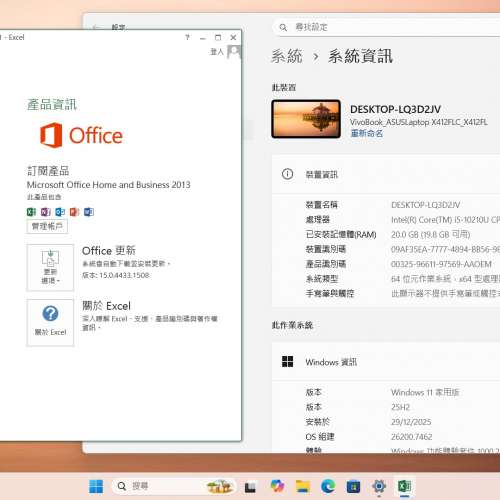
Task: Select the 關於 Excel heading text
Action: point(106,306)
